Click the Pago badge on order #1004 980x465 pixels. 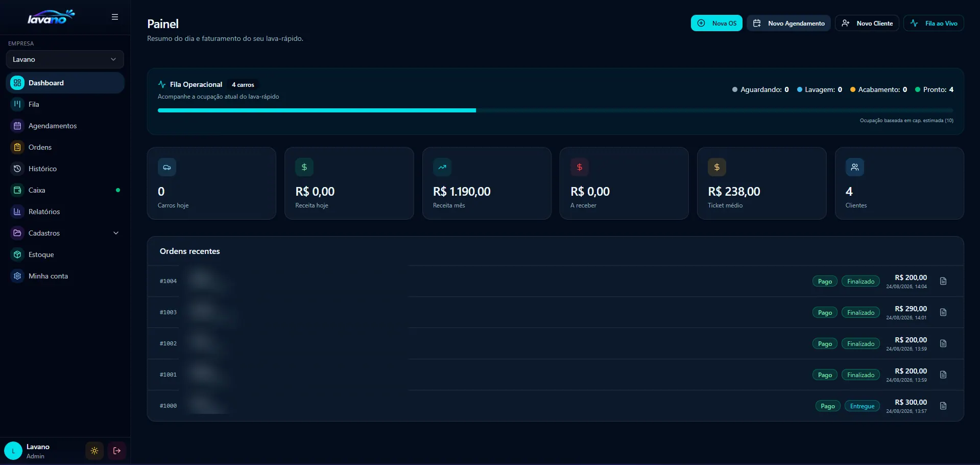825,282
